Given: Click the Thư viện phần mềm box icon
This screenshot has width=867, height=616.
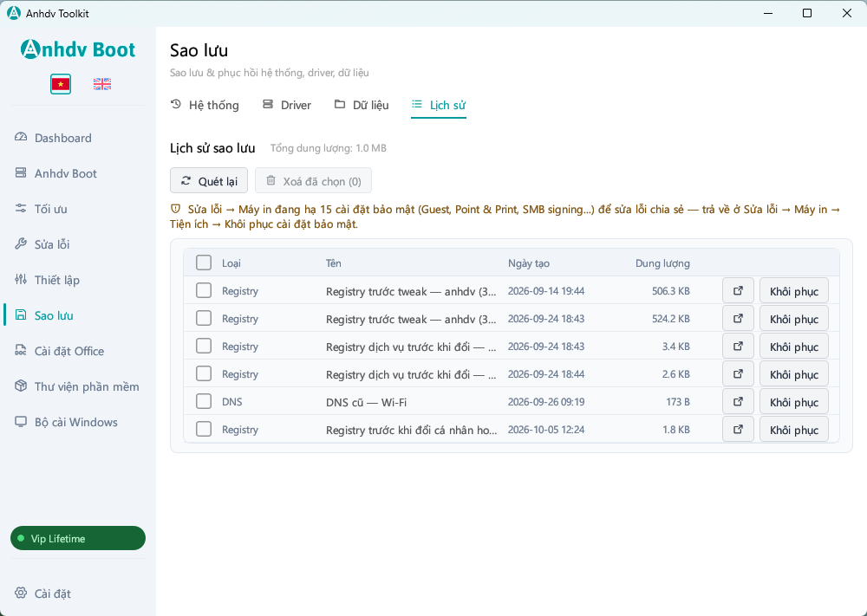Looking at the screenshot, I should 21,386.
